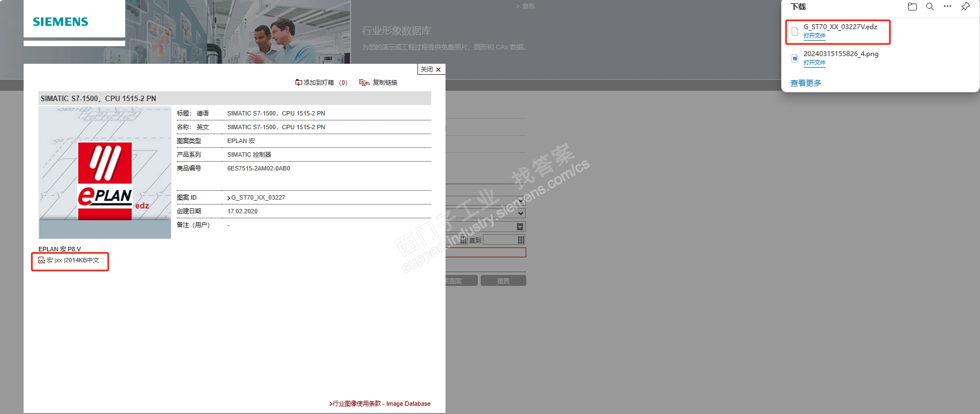This screenshot has width=980, height=414.
Task: Click the 英文 name value SIMATIC S7-1500
Action: pos(276,127)
